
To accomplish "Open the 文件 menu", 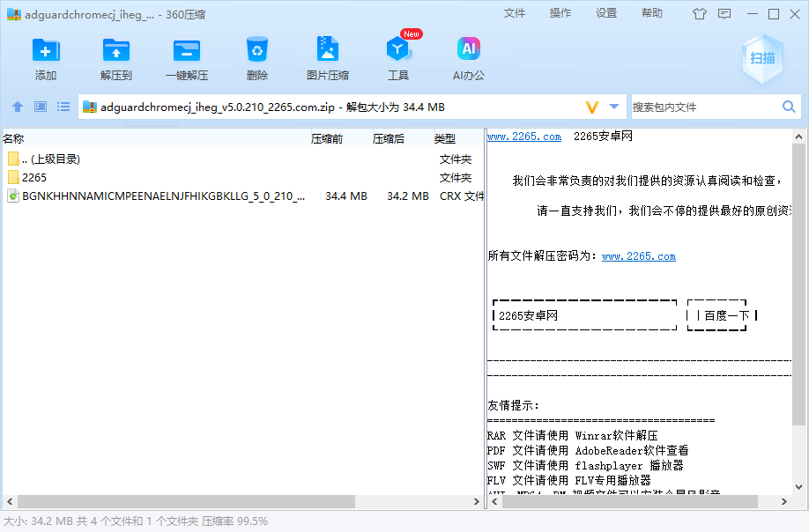I will pyautogui.click(x=515, y=13).
